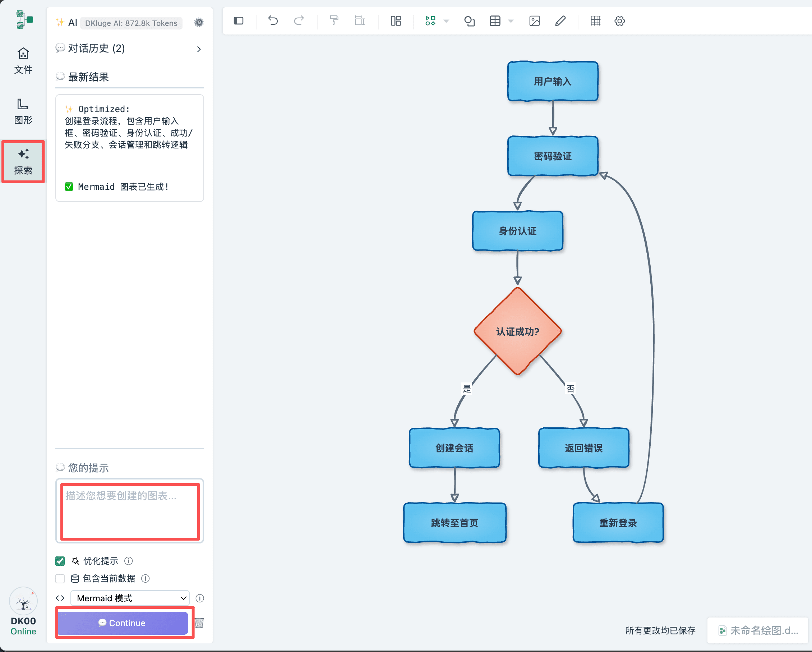The width and height of the screenshot is (812, 652).
Task: Switch to the 文件 sidebar tab
Action: pyautogui.click(x=23, y=60)
